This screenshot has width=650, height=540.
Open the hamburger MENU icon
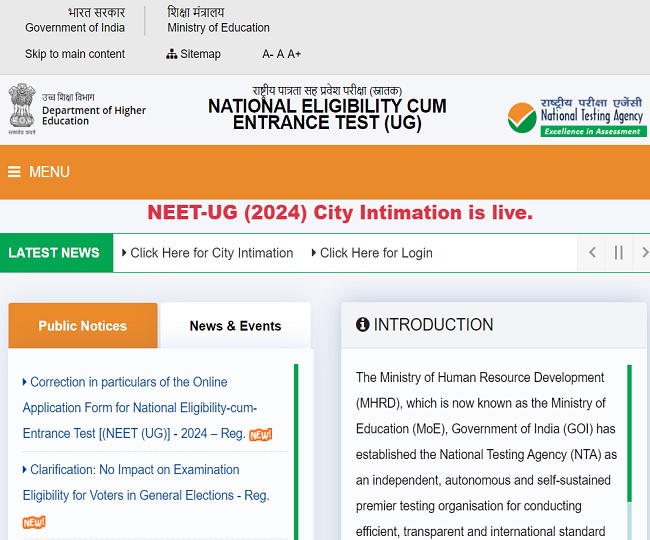(x=14, y=172)
